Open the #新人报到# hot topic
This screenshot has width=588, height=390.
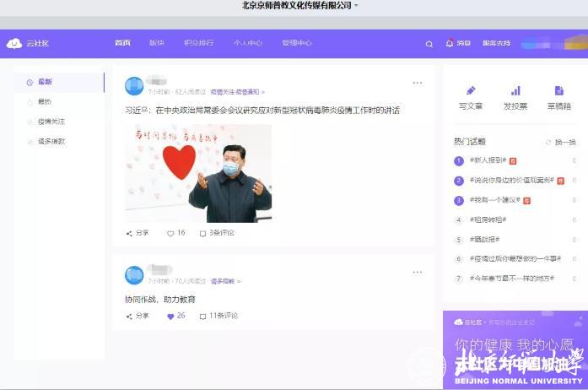pos(488,160)
